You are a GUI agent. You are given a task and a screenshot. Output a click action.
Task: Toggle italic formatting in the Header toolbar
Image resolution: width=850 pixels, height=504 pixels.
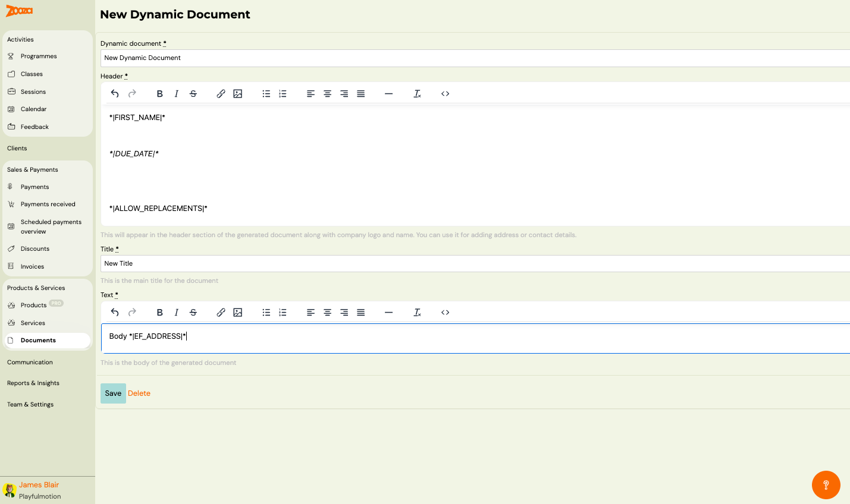tap(176, 93)
